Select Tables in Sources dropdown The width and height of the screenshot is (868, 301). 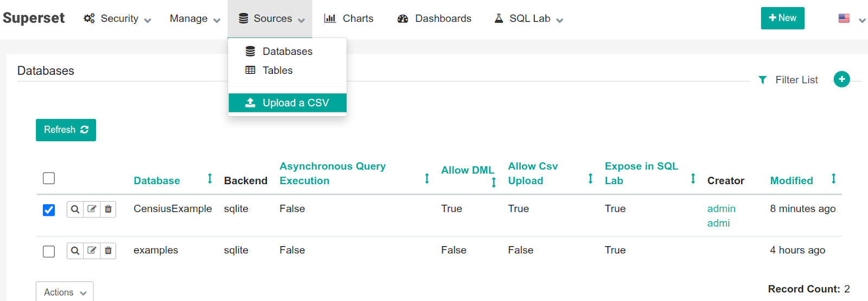[x=288, y=70]
